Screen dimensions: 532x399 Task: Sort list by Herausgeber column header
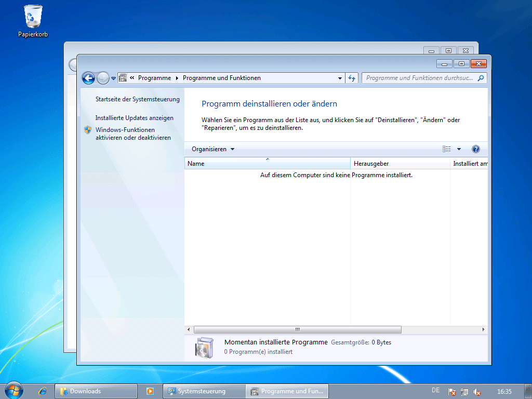(401, 164)
